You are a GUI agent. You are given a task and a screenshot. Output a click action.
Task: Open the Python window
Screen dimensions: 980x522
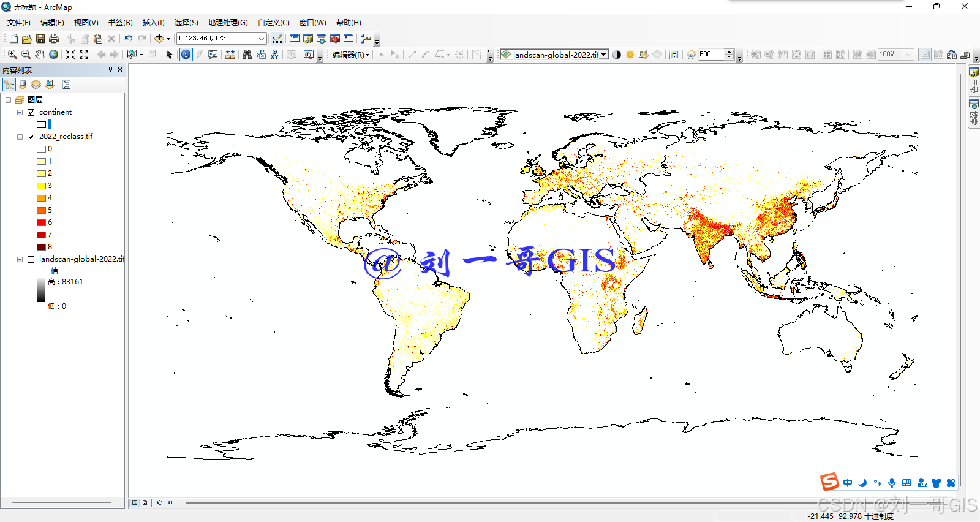[349, 39]
